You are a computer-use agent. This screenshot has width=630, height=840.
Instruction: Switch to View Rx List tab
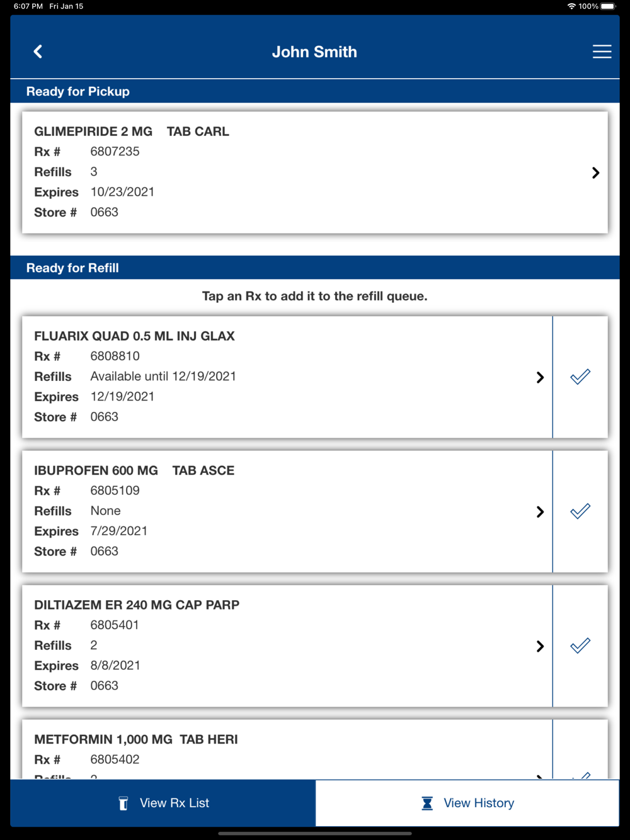coord(163,803)
